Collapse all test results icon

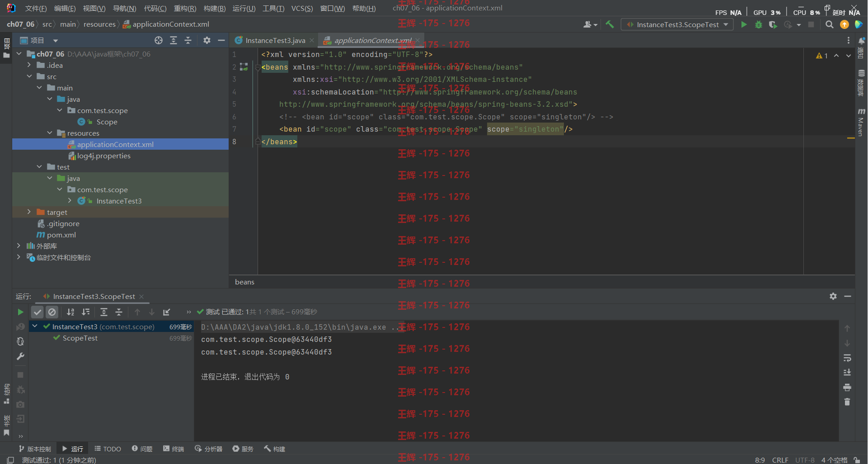click(119, 312)
